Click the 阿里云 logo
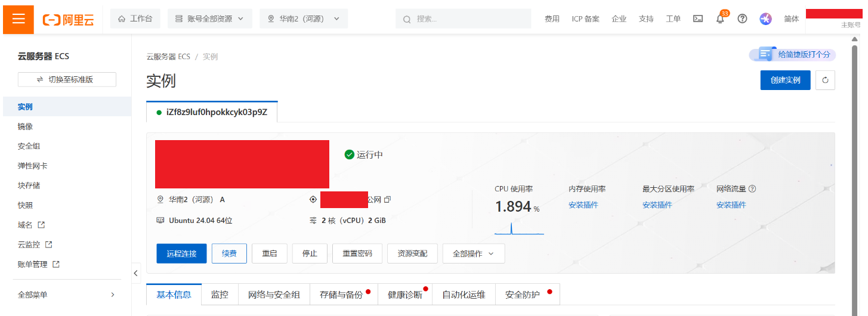This screenshot has width=868, height=316. (x=69, y=19)
